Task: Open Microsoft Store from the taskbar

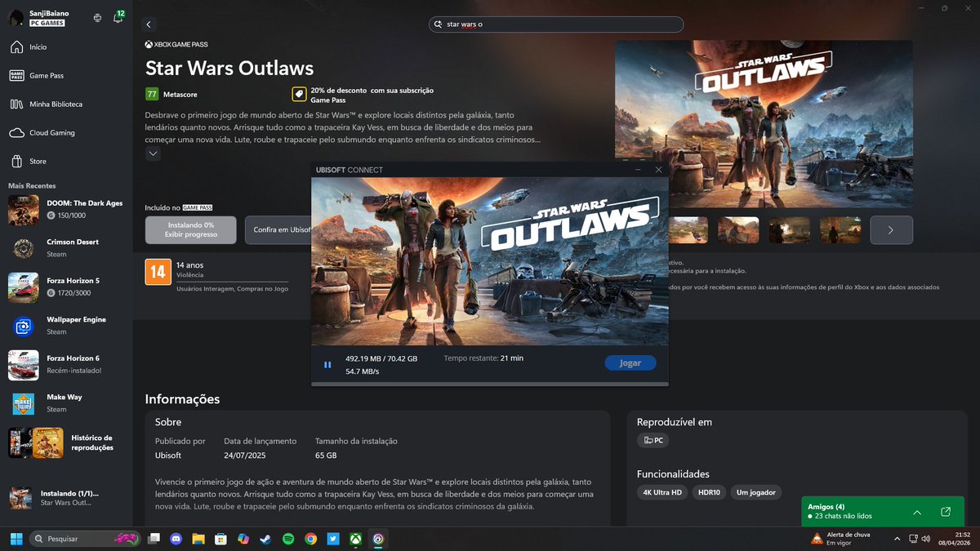Action: click(x=220, y=539)
